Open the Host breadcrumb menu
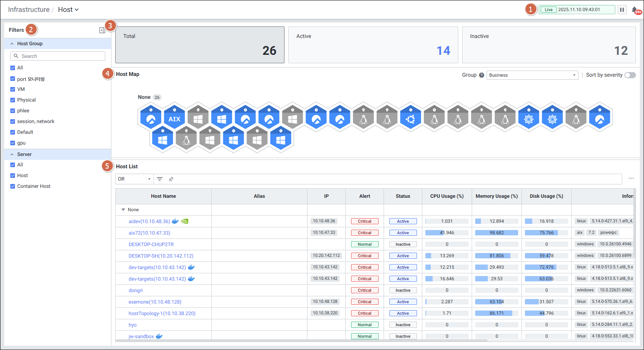The width and height of the screenshot is (644, 350). (x=68, y=10)
